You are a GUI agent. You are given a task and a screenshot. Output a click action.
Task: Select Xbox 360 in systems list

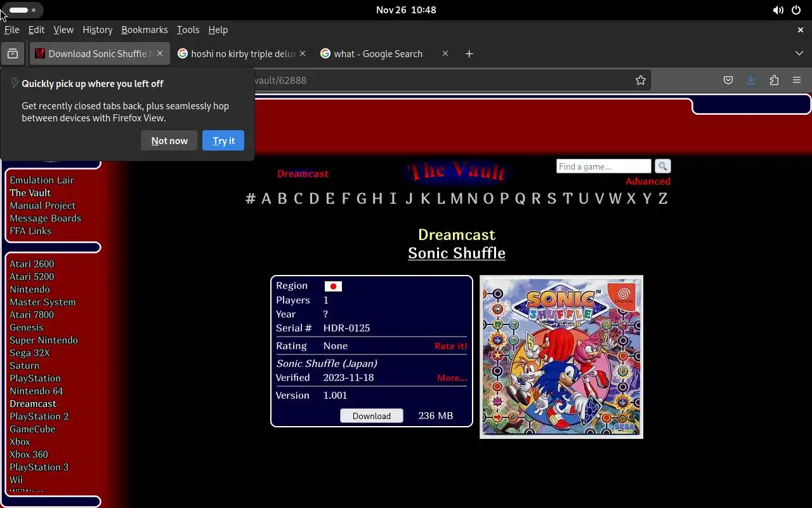pyautogui.click(x=29, y=455)
